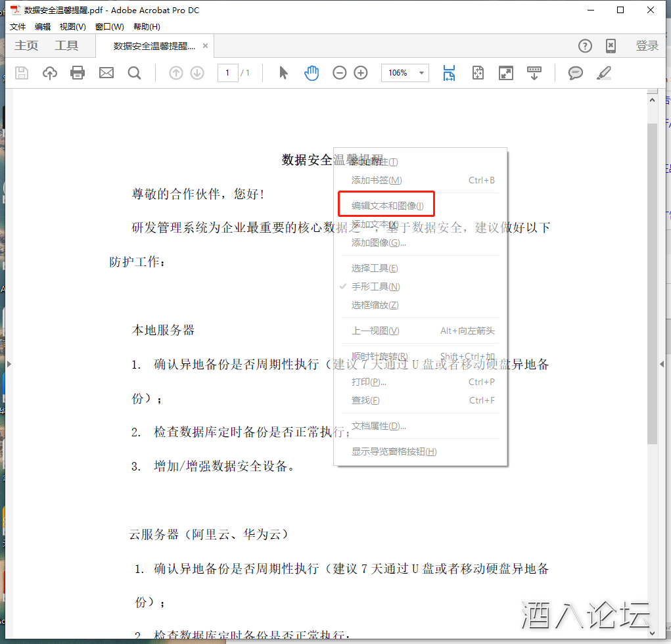This screenshot has width=671, height=644.
Task: Click the envelope email icon
Action: point(106,73)
